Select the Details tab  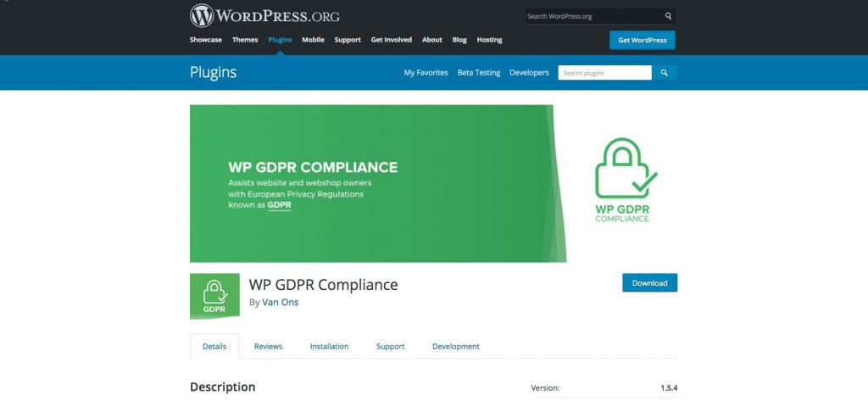[214, 346]
